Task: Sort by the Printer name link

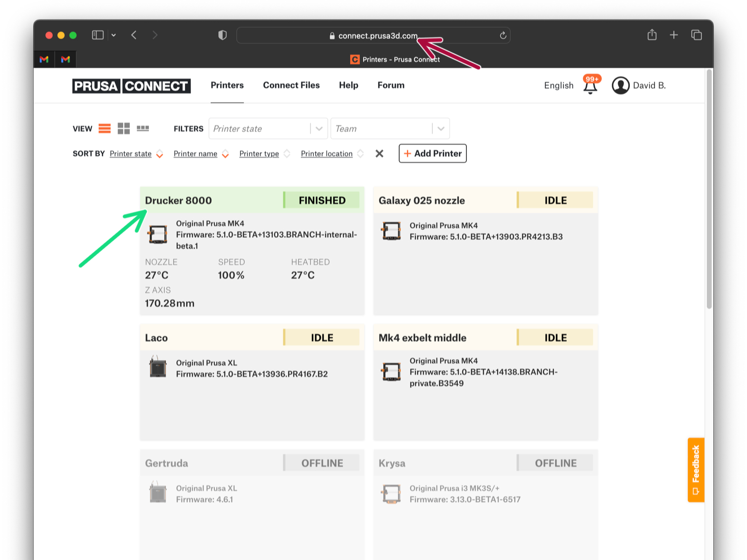Action: pos(196,154)
